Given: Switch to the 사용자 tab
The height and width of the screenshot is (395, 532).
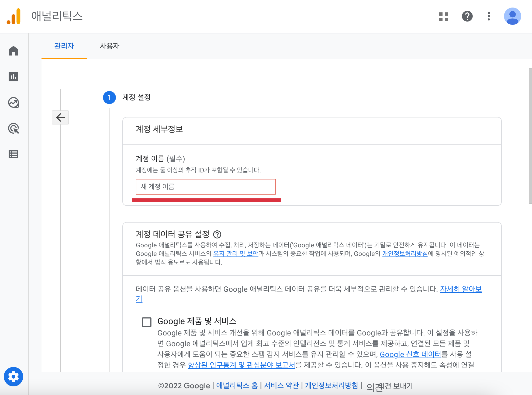Looking at the screenshot, I should (110, 46).
